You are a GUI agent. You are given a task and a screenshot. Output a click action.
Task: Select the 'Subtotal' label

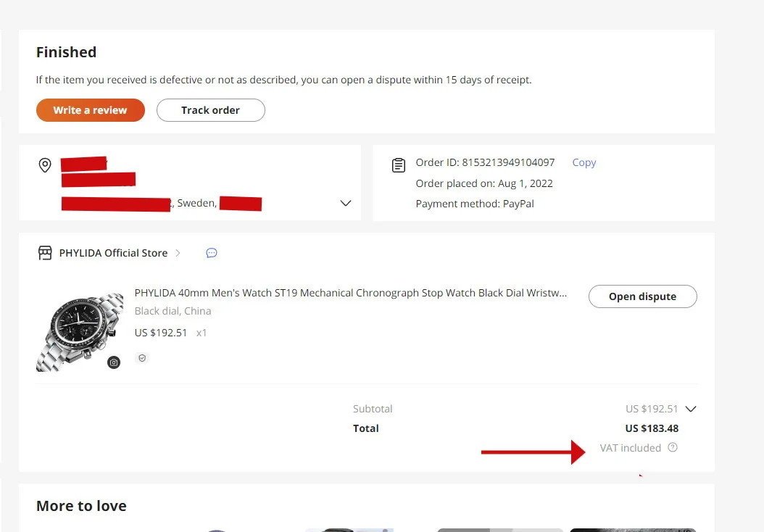tap(373, 409)
